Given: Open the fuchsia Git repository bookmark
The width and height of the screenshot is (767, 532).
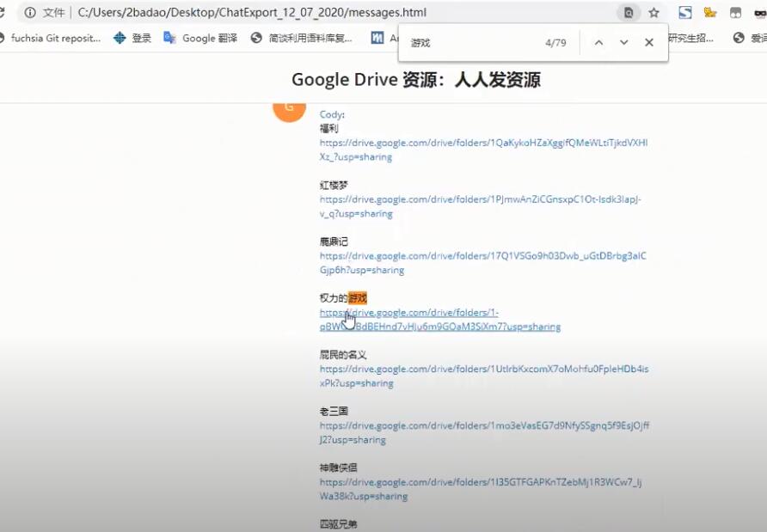Looking at the screenshot, I should tap(51, 38).
